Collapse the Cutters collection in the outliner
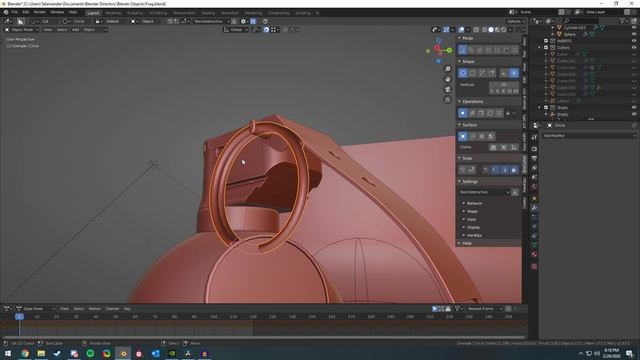Image resolution: width=640 pixels, height=360 pixels. [x=540, y=47]
